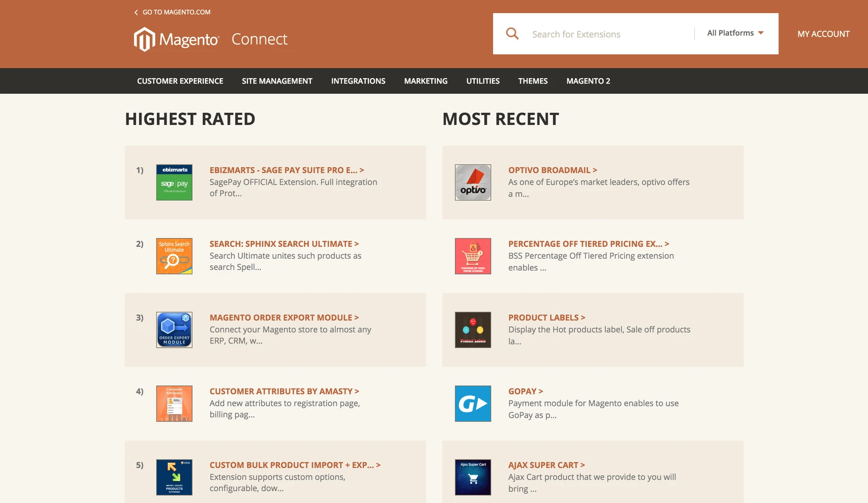Click 'As one of Europe's market leaders' text
Screen dimensions: 868x503
[x=599, y=188]
